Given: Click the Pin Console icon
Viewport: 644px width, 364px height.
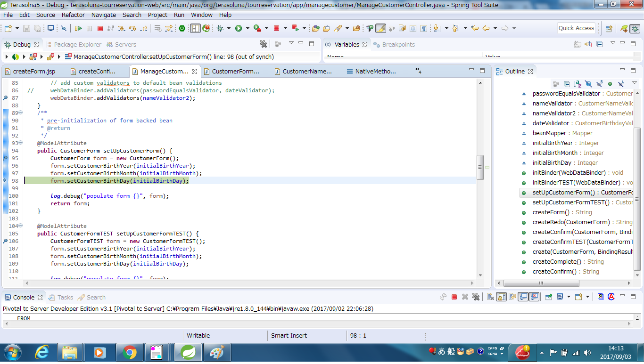Looking at the screenshot, I should pyautogui.click(x=548, y=297).
